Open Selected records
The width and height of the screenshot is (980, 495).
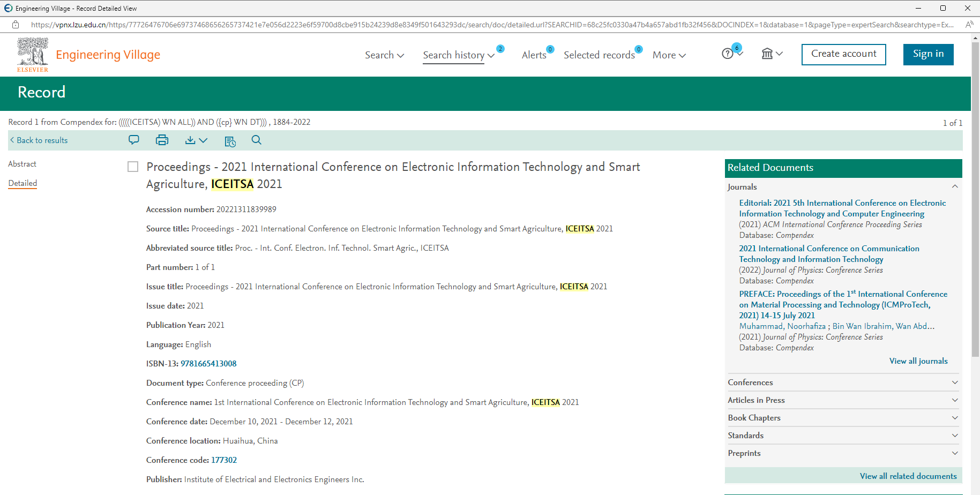pyautogui.click(x=599, y=55)
